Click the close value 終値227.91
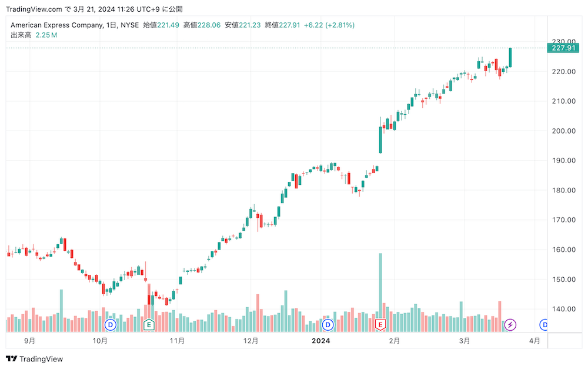 [282, 25]
